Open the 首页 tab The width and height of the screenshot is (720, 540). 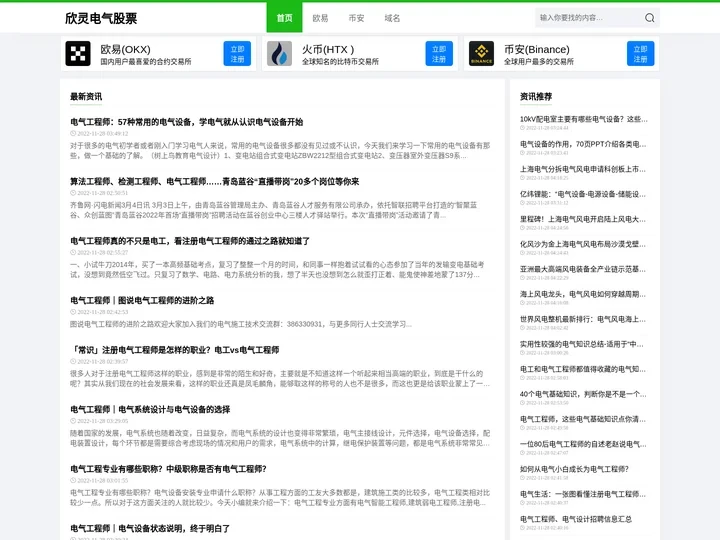coord(284,17)
